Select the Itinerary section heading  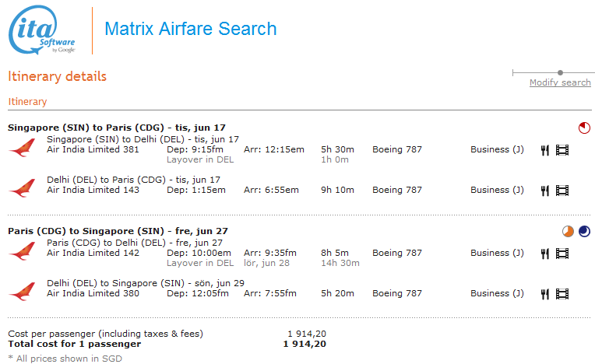tap(27, 102)
